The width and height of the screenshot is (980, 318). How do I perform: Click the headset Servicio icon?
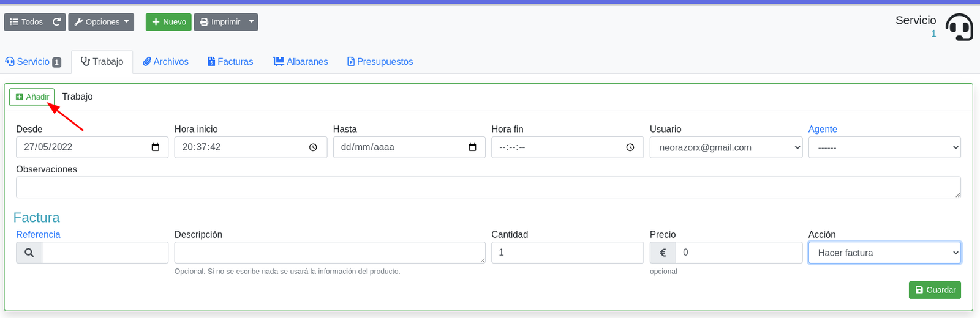coord(959,27)
